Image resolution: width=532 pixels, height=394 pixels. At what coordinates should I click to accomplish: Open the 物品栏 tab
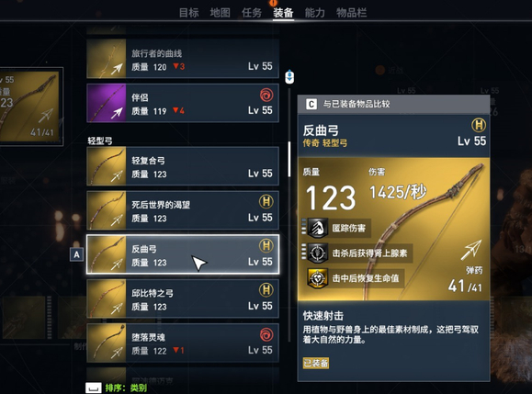(351, 13)
